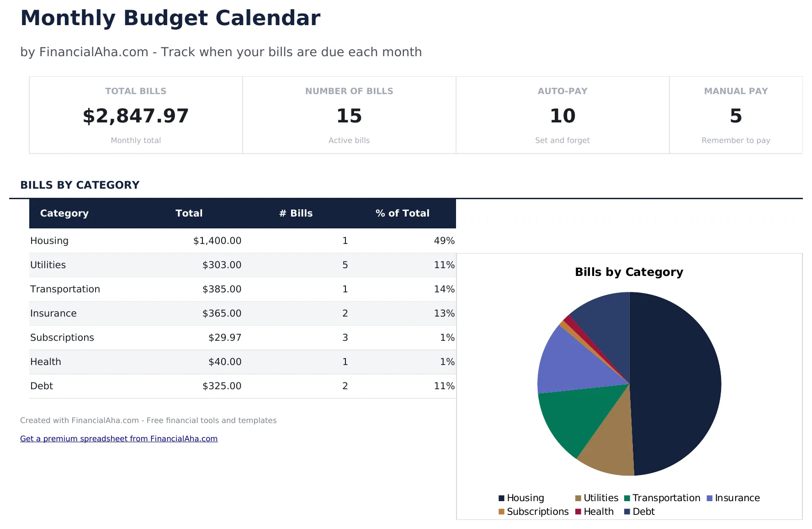Select the Health legend entry
This screenshot has height=529, width=812.
point(578,511)
